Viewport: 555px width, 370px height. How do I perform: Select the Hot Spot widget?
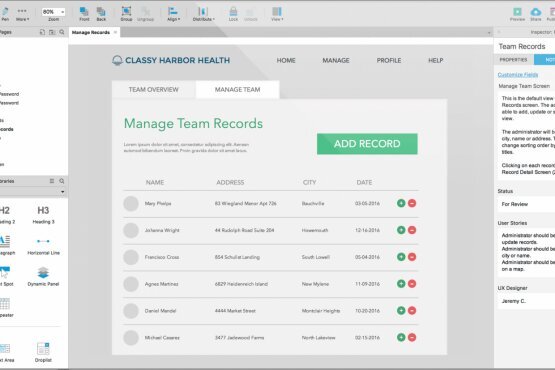pos(6,276)
